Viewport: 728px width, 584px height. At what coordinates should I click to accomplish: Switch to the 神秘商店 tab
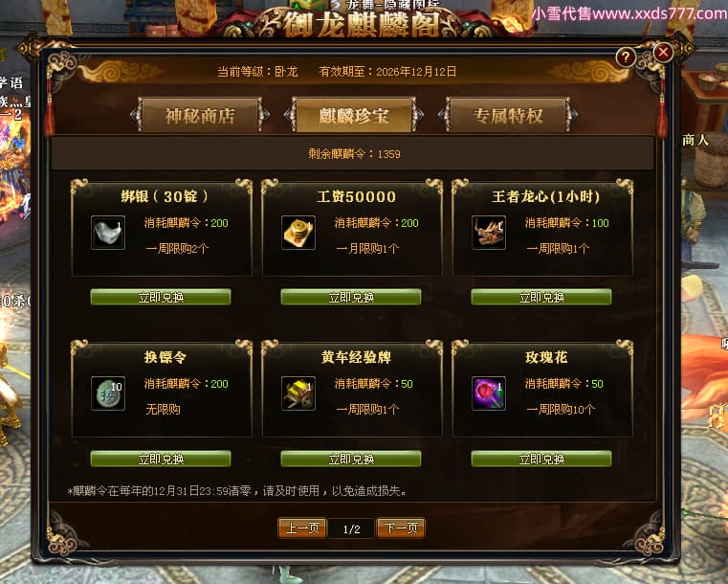[200, 115]
